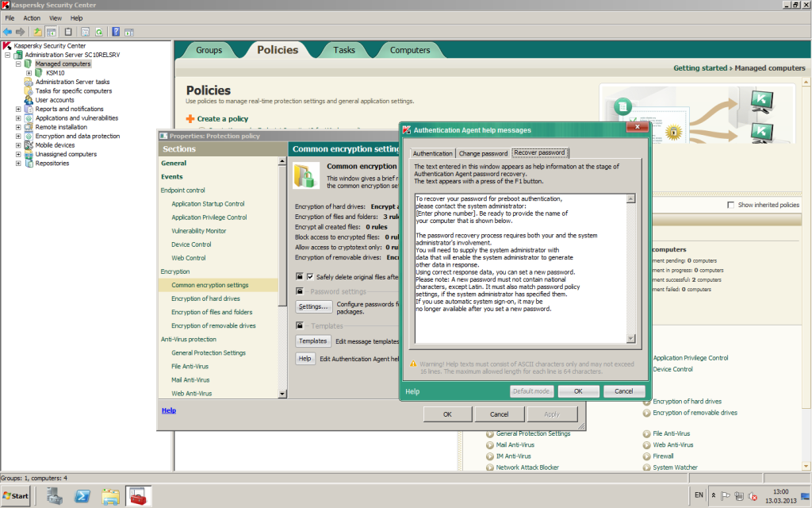
Task: Click the Show/Hide action pane toolbar icon
Action: (x=129, y=32)
